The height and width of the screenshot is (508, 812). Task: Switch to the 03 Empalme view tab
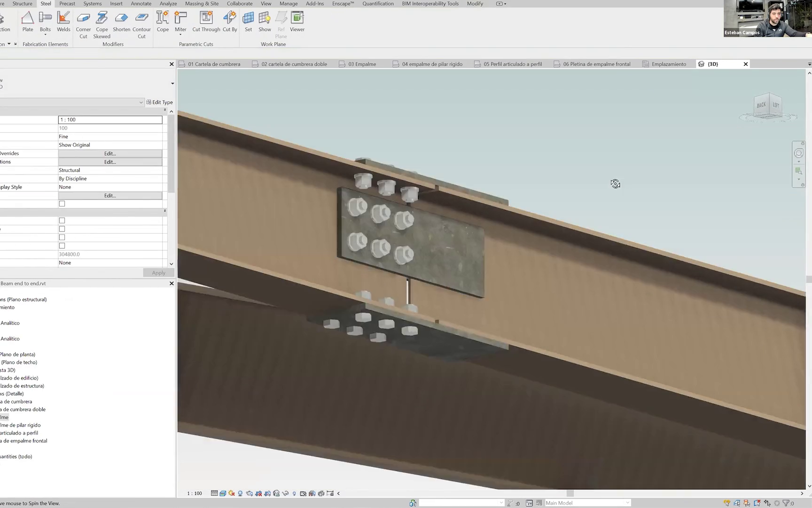(362, 64)
